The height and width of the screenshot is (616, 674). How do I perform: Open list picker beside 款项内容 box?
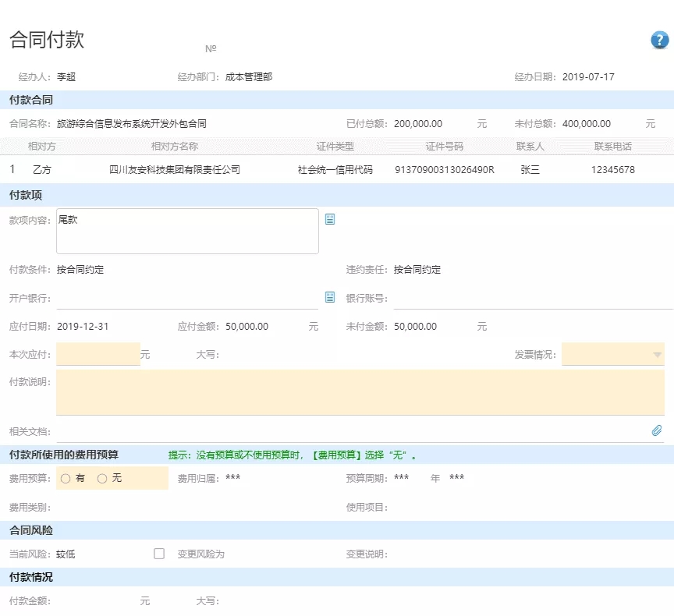[x=330, y=219]
